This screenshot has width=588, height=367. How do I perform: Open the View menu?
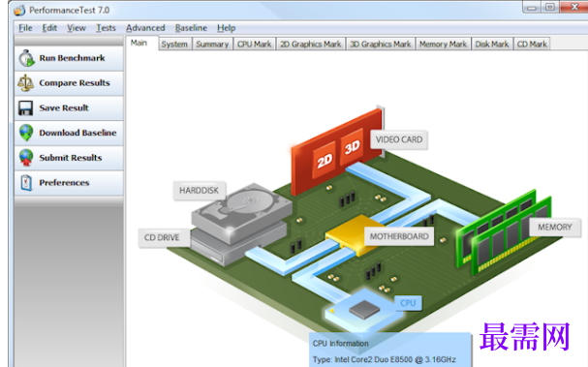coord(77,28)
